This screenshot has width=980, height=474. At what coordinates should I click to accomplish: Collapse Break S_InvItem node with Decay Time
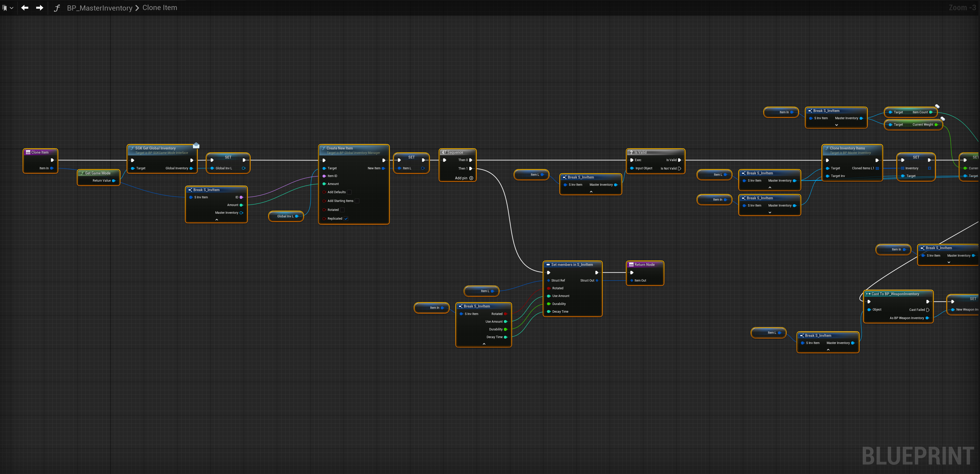point(484,344)
